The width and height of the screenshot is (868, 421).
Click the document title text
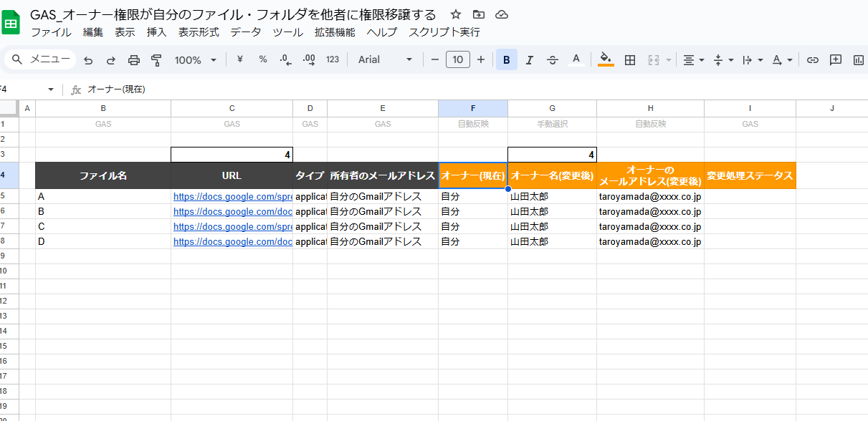pos(233,14)
